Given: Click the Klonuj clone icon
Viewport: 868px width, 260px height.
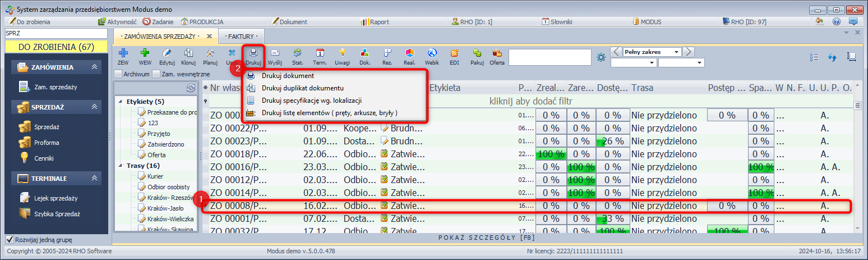Looking at the screenshot, I should click(188, 53).
